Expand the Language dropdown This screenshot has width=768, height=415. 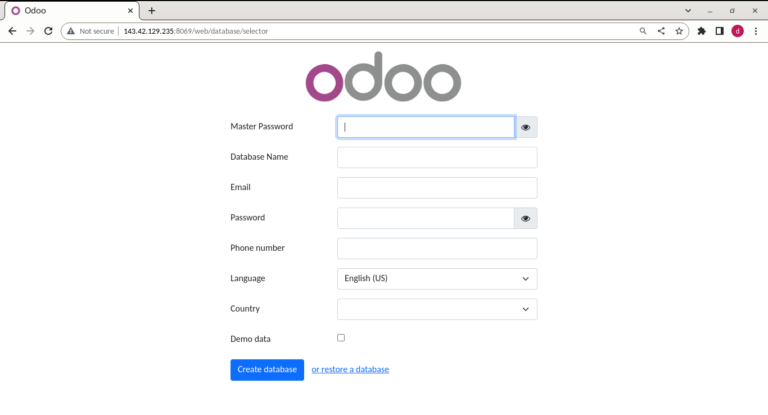tap(437, 279)
